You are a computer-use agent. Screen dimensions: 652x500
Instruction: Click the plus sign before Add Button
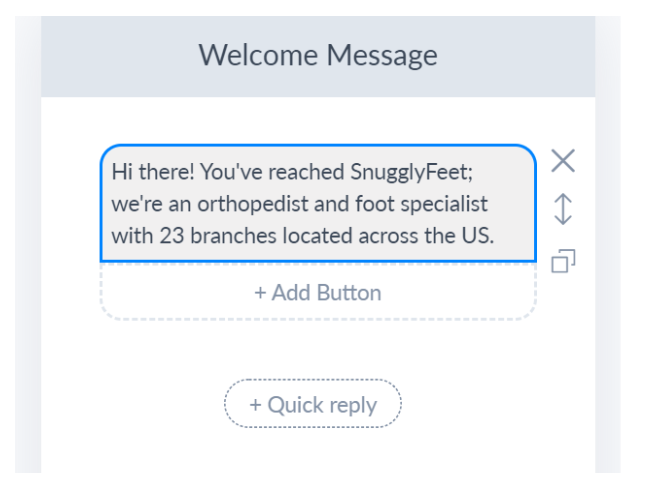pyautogui.click(x=260, y=293)
